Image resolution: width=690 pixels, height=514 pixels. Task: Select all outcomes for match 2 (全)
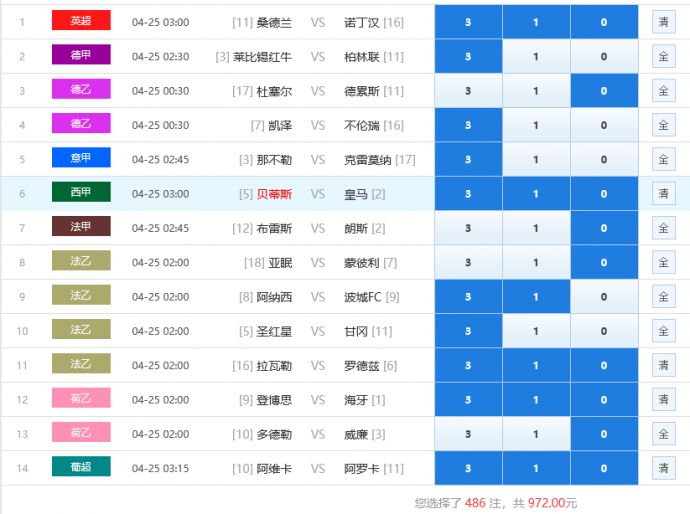[662, 56]
